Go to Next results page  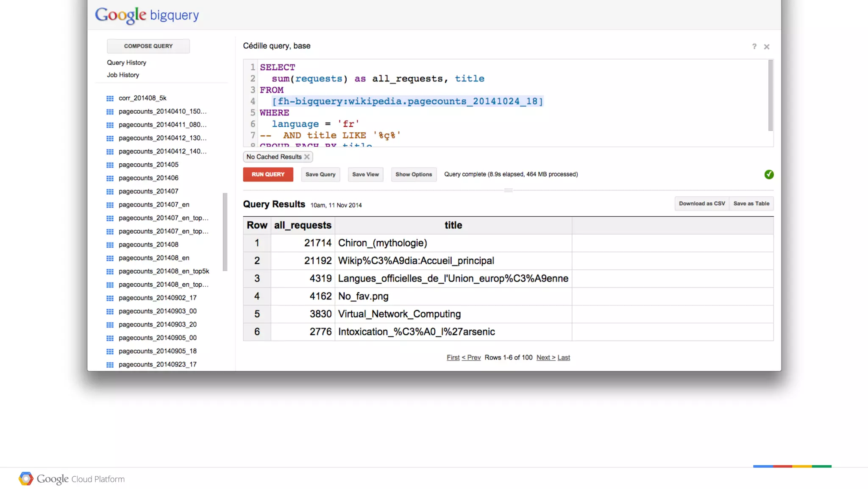point(545,358)
